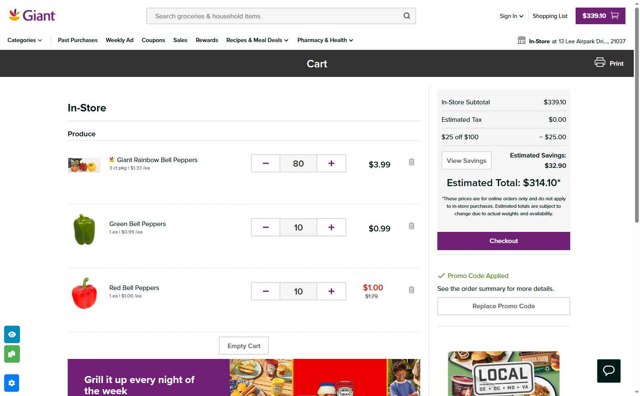Click the red bell pepper thumbnail

click(x=84, y=294)
